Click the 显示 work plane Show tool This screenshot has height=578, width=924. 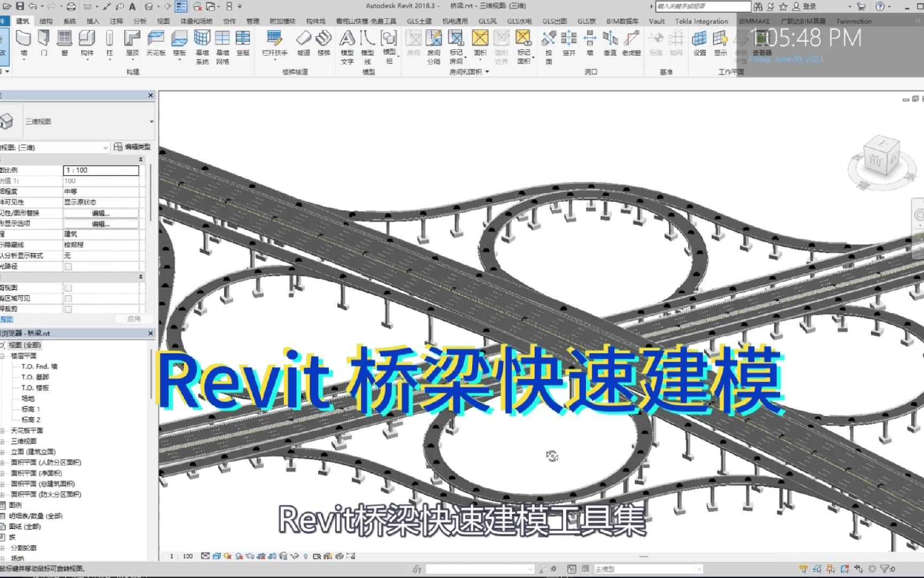point(720,43)
